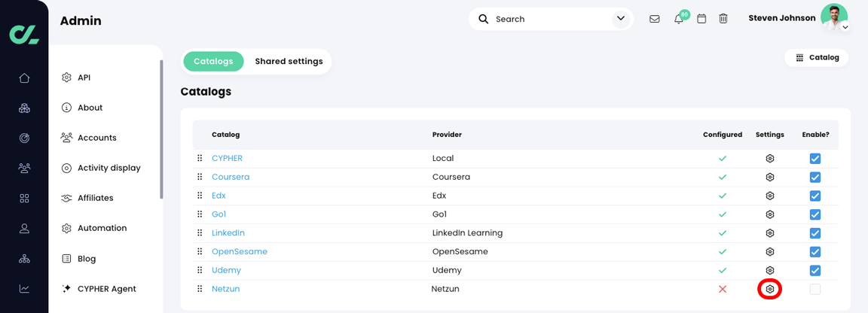The height and width of the screenshot is (313, 868).
Task: Open the mail messages icon
Action: click(654, 19)
